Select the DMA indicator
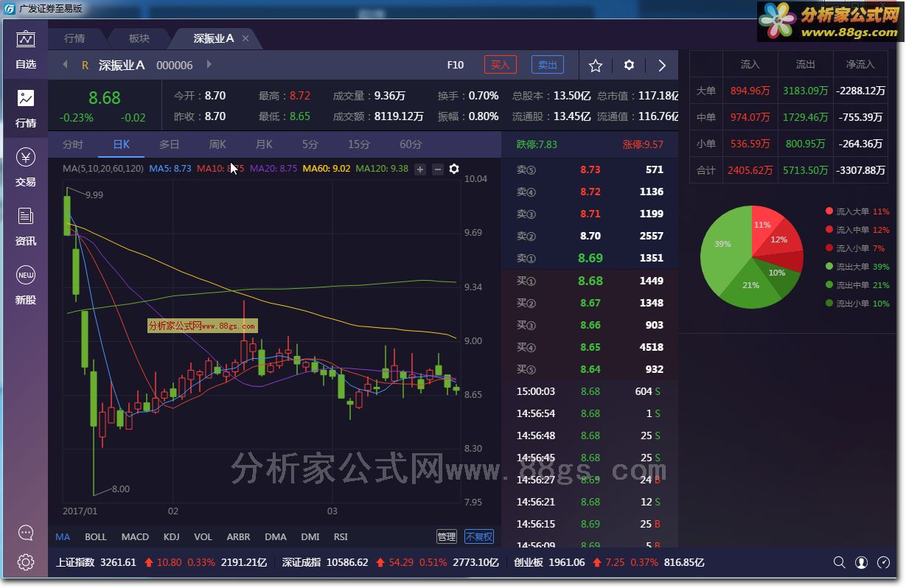The height and width of the screenshot is (588, 906). [276, 537]
